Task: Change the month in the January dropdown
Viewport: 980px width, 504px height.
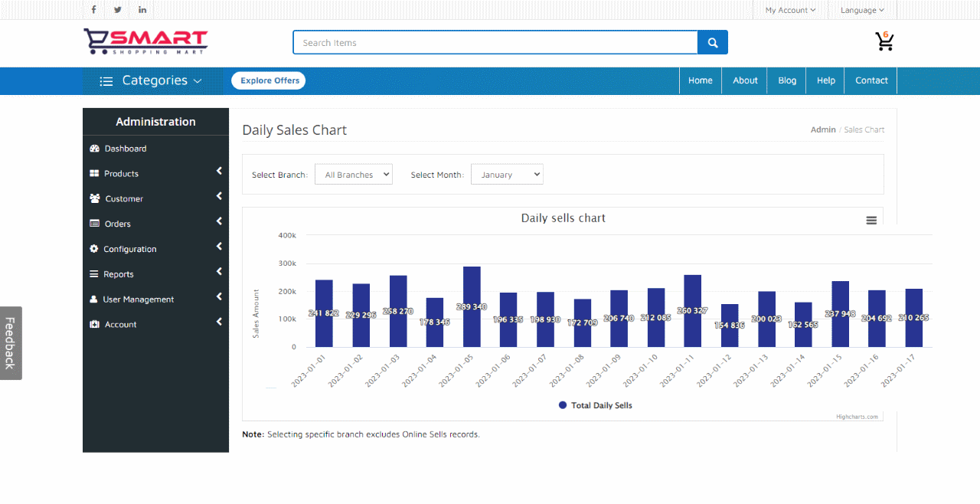Action: click(x=507, y=174)
